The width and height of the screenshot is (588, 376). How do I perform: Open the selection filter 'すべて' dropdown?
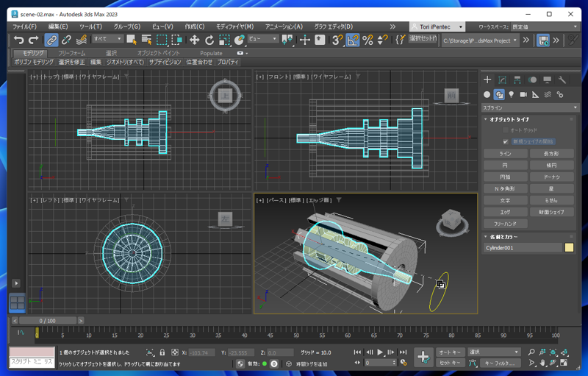[108, 39]
